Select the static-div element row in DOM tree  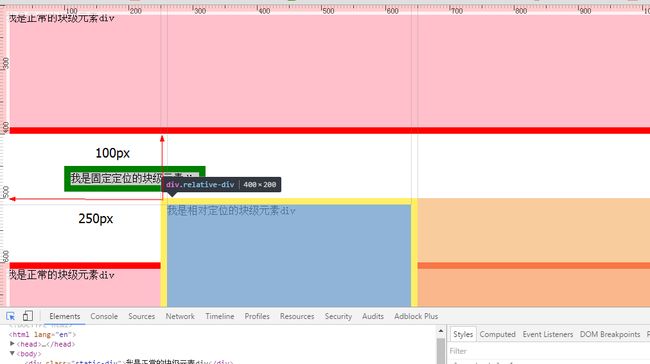pos(129,362)
